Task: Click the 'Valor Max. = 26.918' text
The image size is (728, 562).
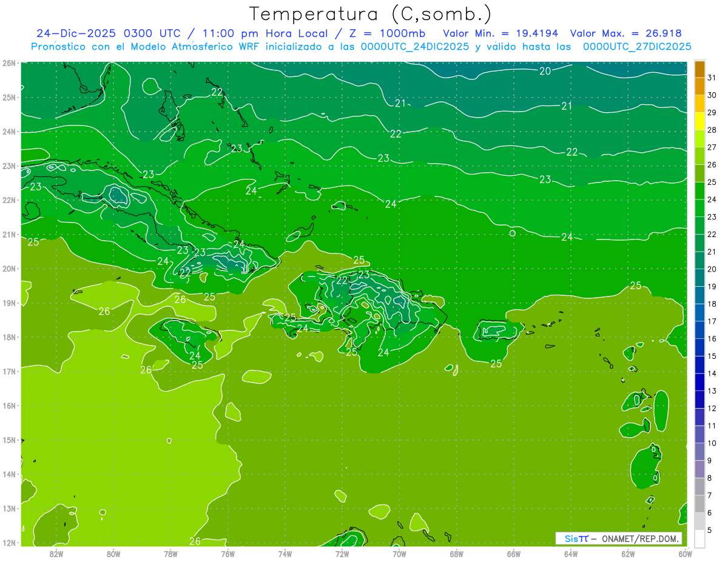Action: point(625,33)
